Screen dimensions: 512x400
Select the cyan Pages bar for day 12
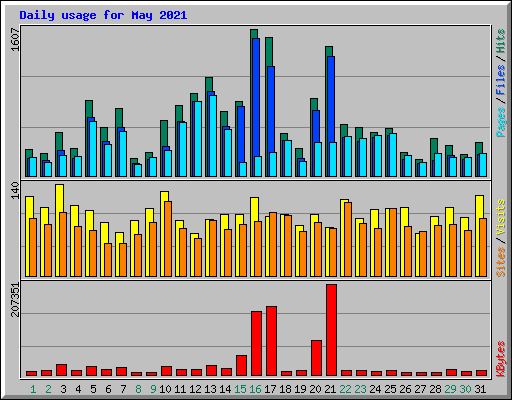198,139
